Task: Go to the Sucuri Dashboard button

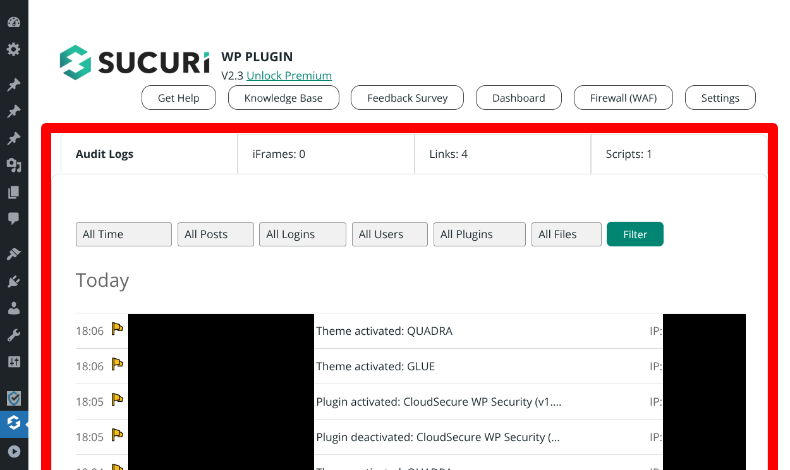Action: point(519,98)
